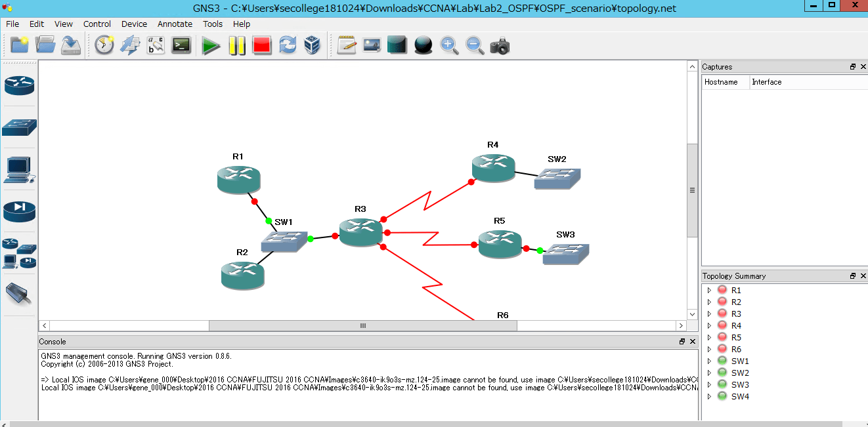Image resolution: width=868 pixels, height=427 pixels.
Task: Browse all devices in the sidebar
Action: pos(20,254)
